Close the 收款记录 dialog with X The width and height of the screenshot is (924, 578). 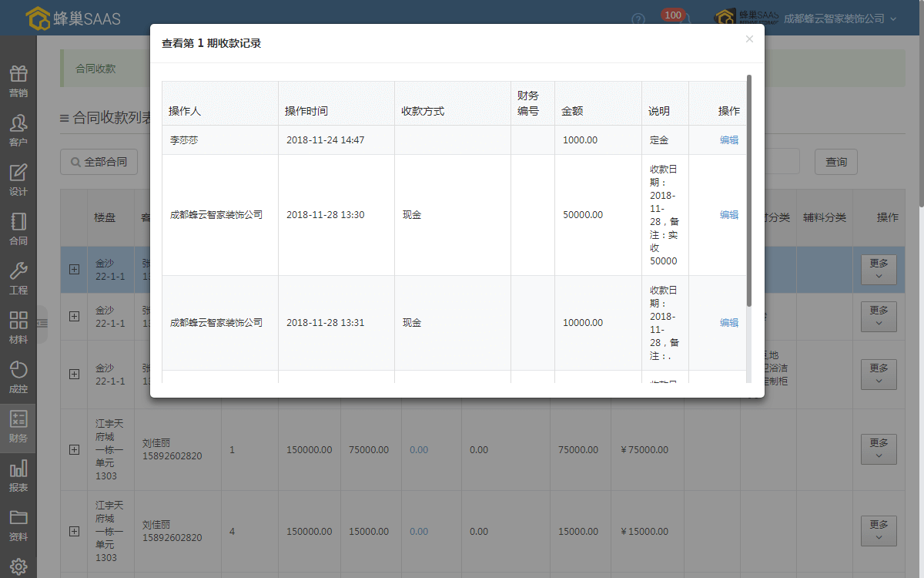[749, 39]
